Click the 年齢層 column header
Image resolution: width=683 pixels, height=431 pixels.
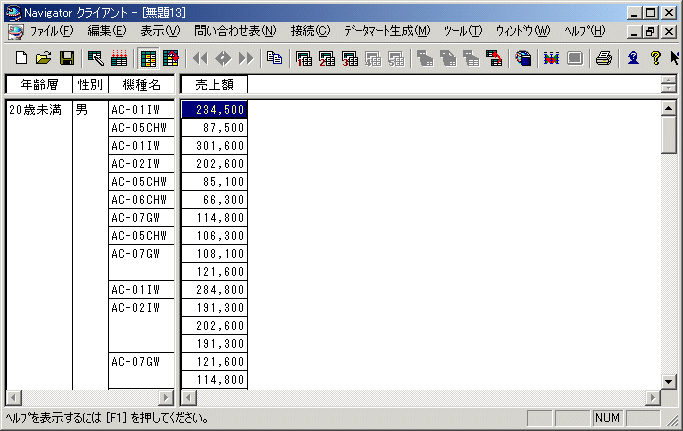(39, 85)
